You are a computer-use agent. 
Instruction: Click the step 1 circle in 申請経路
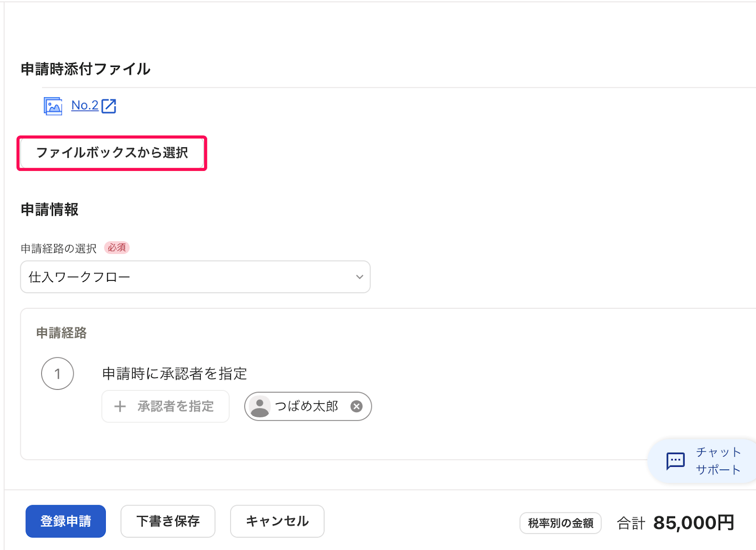[58, 373]
